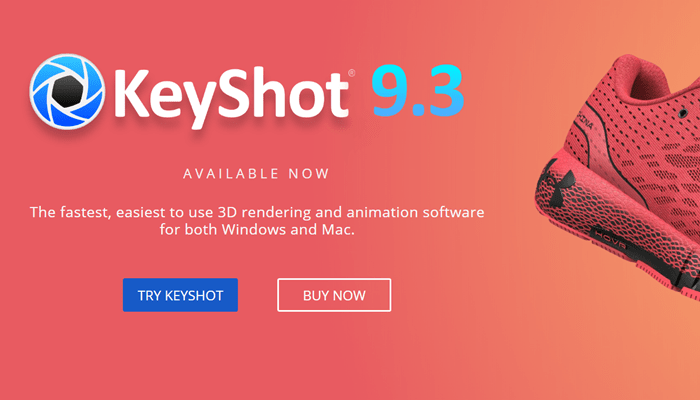Click the black center of the aperture logo
The image size is (700, 400).
(x=68, y=92)
